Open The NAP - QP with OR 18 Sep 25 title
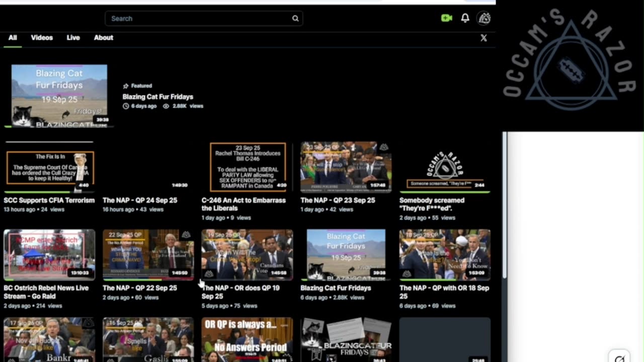 tap(444, 292)
